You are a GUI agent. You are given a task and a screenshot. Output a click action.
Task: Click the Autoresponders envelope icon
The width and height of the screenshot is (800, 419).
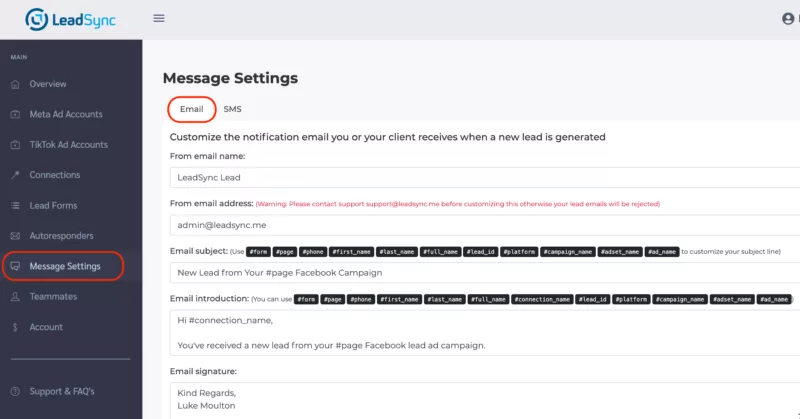pos(15,236)
